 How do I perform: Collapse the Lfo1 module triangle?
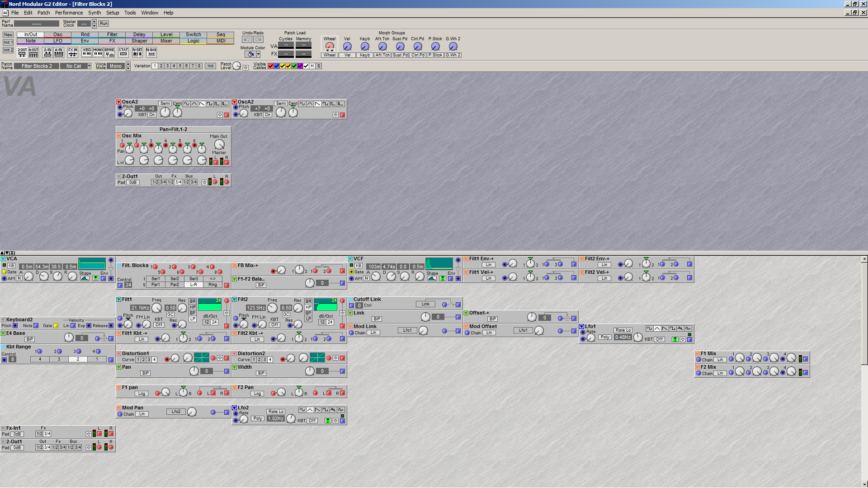pyautogui.click(x=582, y=327)
